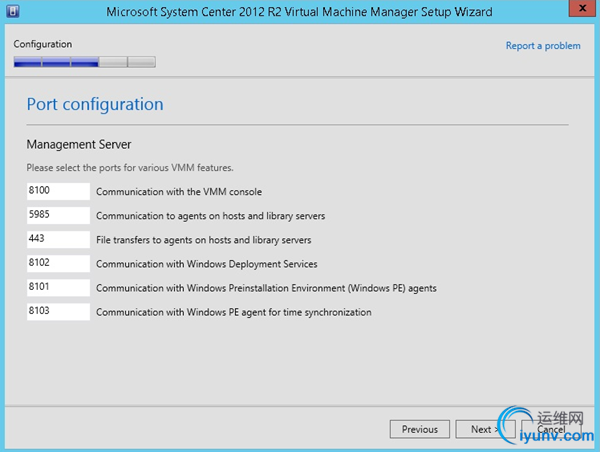Click the Configuration step label
Screen dimensions: 600x452
43,44
